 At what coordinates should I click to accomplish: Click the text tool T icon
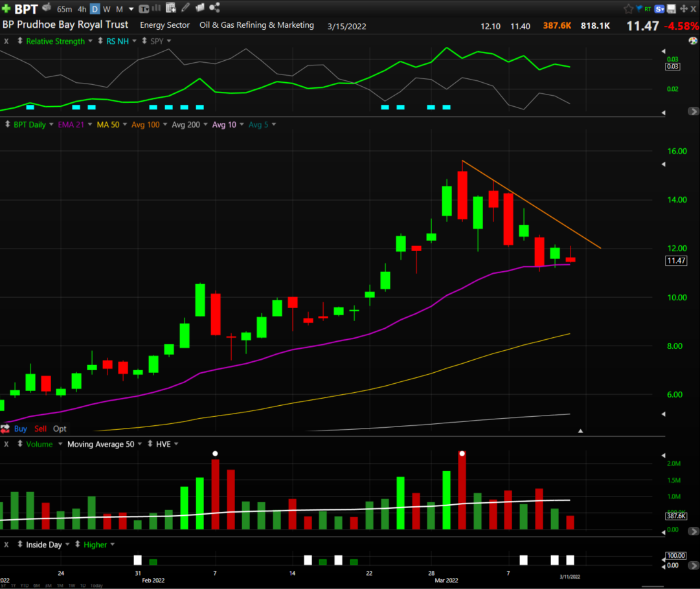click(144, 8)
